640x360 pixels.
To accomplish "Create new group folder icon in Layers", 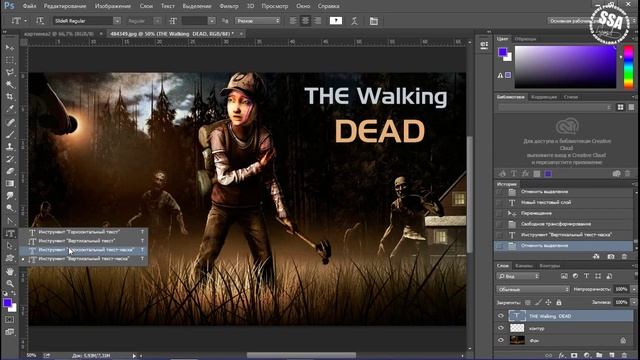I will tap(599, 355).
